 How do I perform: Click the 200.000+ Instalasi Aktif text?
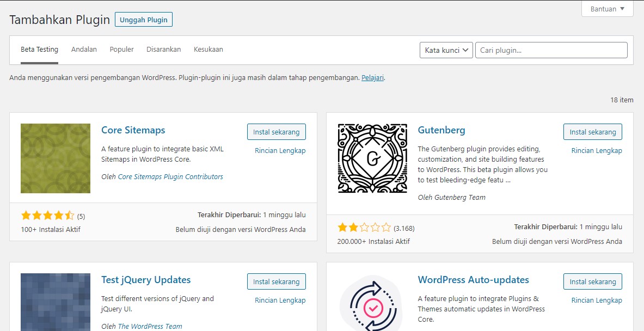[x=374, y=242]
